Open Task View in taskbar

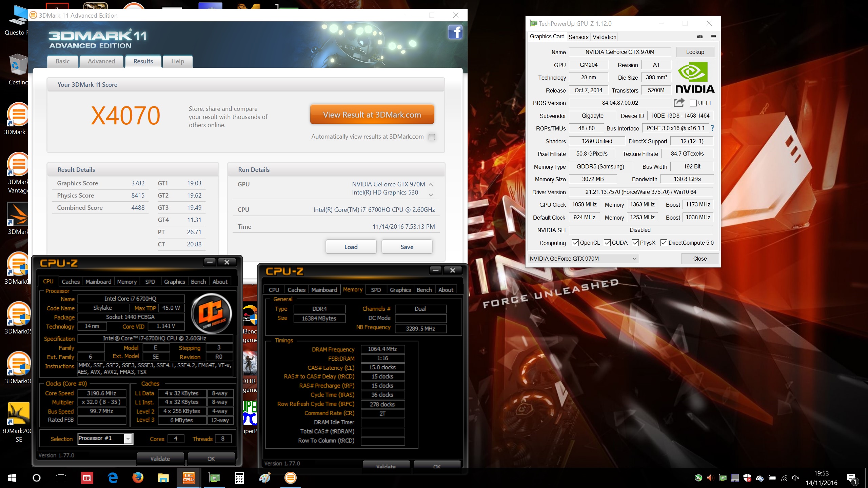(61, 478)
